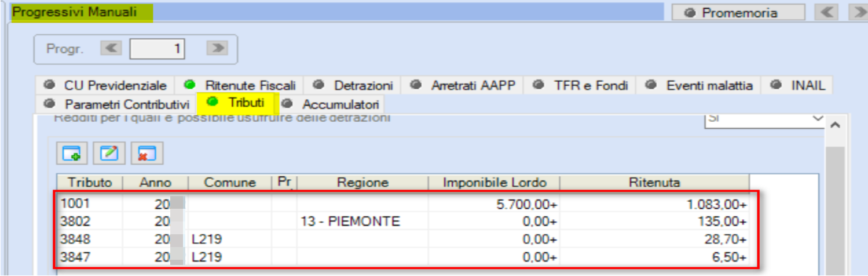Sort by Tributo column header
This screenshot has height=276, width=868.
[x=90, y=182]
